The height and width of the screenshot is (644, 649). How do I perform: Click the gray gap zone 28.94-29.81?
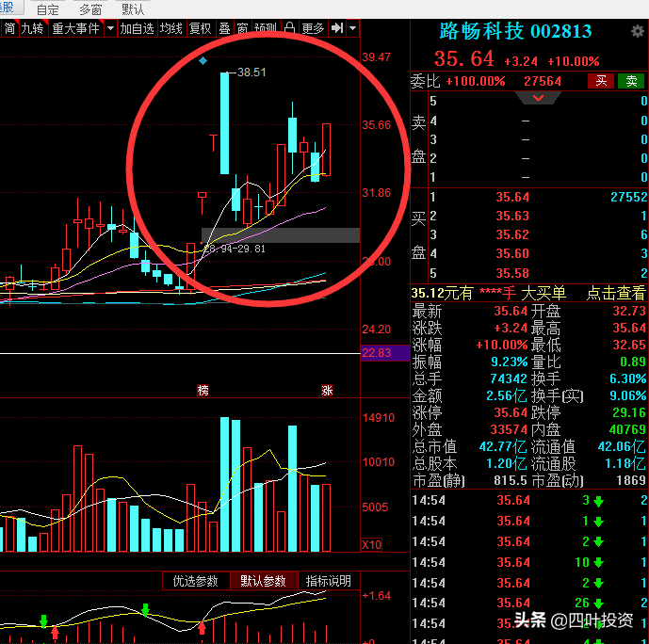point(281,235)
